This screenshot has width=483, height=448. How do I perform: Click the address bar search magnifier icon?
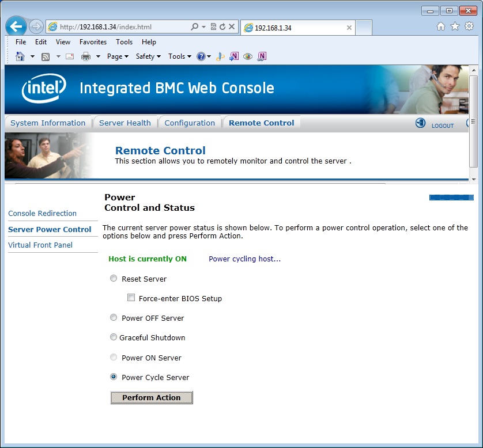click(x=195, y=26)
